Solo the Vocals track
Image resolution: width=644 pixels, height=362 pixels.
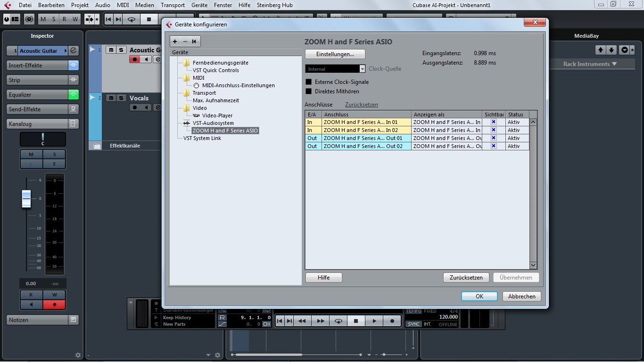point(121,98)
